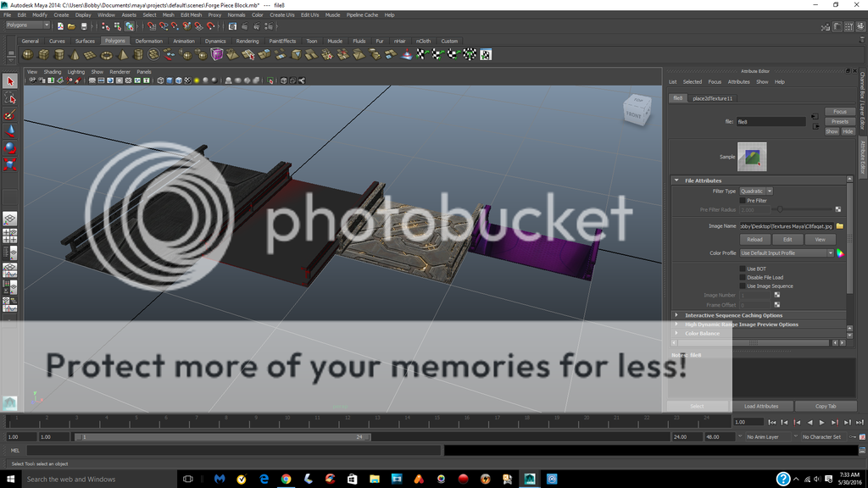Screen dimensions: 868x488
Task: Enable the Use BOT checkbox
Action: pos(743,269)
